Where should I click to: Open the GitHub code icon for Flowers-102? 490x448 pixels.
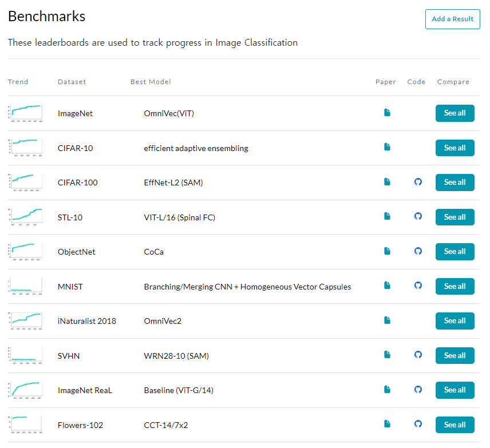coord(418,424)
